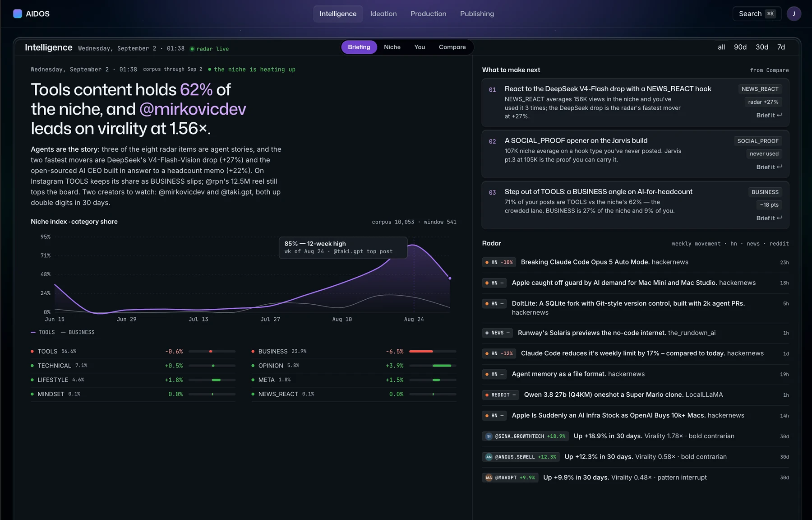812x520 pixels.
Task: Click the @SINA.GROWTHTECH avatar badge
Action: (489, 436)
